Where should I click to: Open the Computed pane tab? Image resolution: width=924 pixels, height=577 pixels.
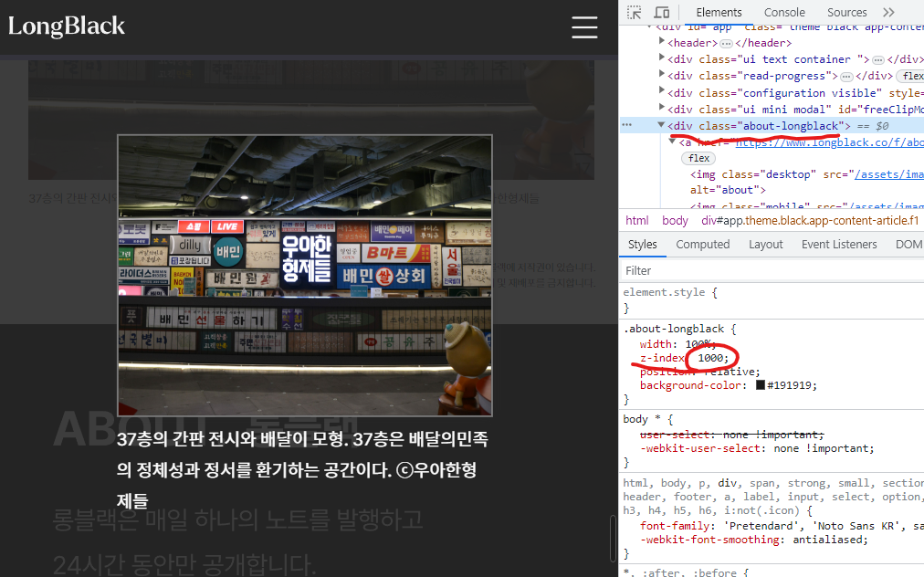702,244
